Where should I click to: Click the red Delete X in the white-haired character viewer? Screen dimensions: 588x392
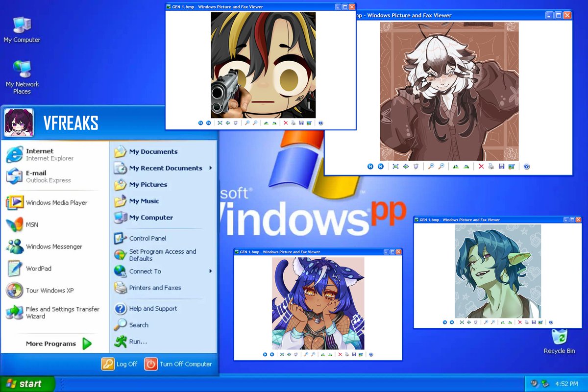(x=481, y=167)
